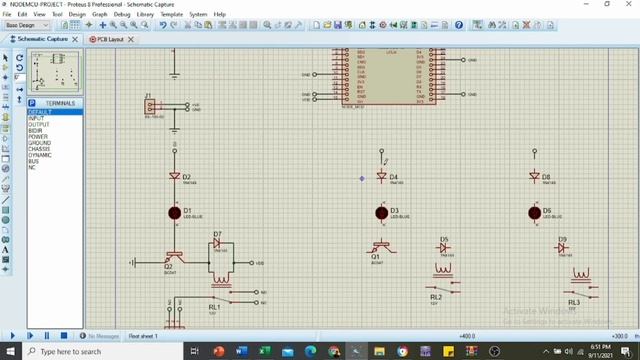This screenshot has height=360, width=640.
Task: Click the binoculars Search and Tag icon
Action: 492,25
